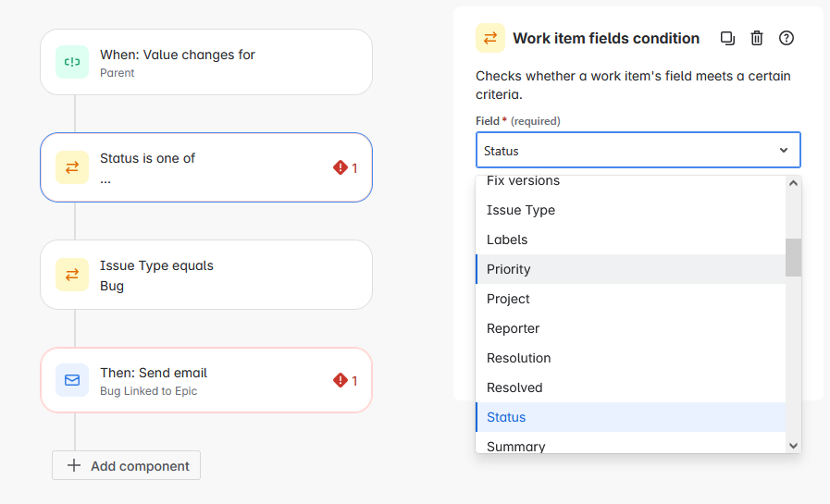The height and width of the screenshot is (504, 830).
Task: Click the error badge on the Status card
Action: pos(345,168)
